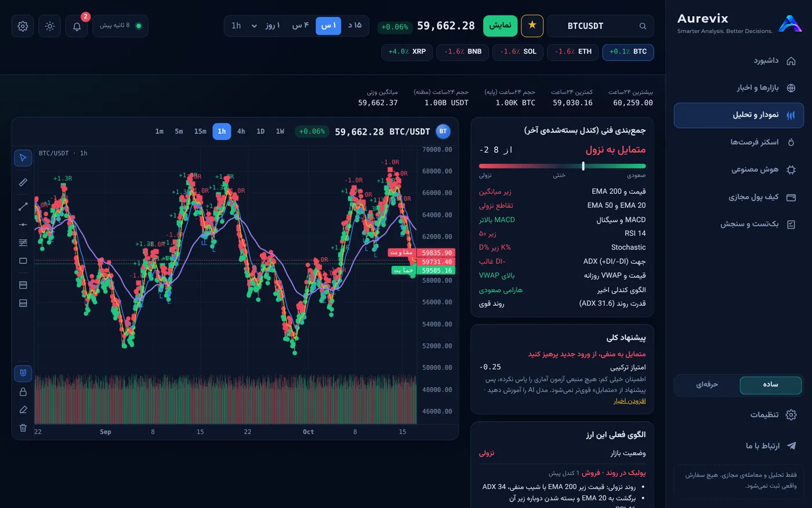Open notifications bell with 2 badge
The image size is (812, 508).
pyautogui.click(x=77, y=26)
